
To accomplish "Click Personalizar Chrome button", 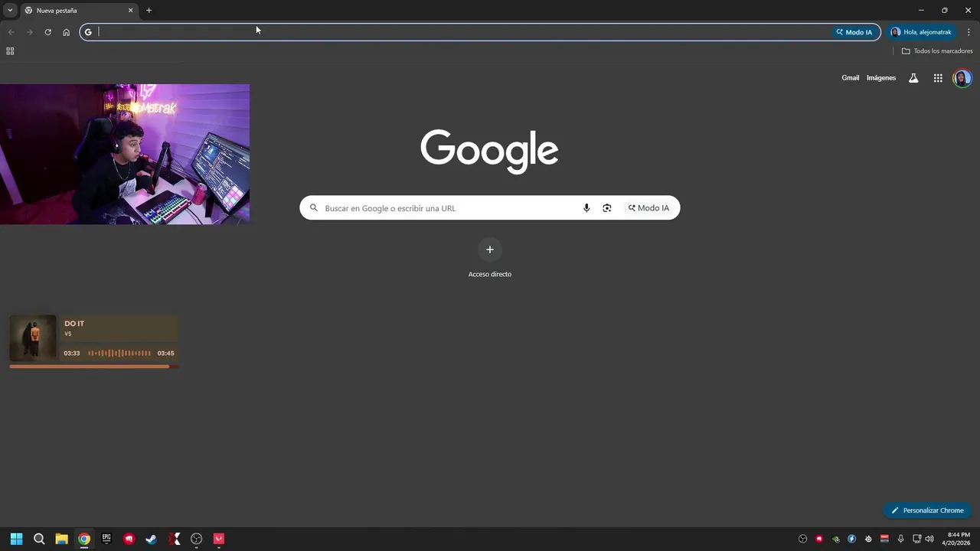I will click(927, 510).
